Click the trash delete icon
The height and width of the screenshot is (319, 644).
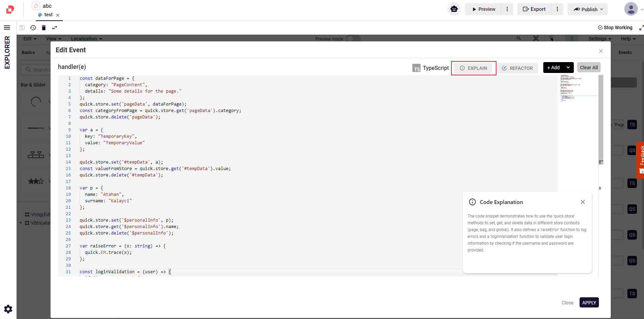(x=44, y=28)
